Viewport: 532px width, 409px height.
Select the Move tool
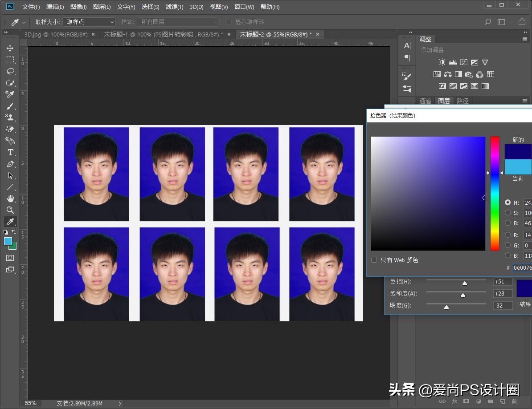coord(10,48)
